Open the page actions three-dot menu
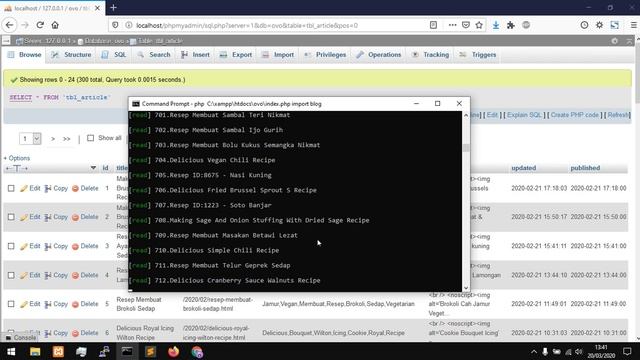 [452, 25]
